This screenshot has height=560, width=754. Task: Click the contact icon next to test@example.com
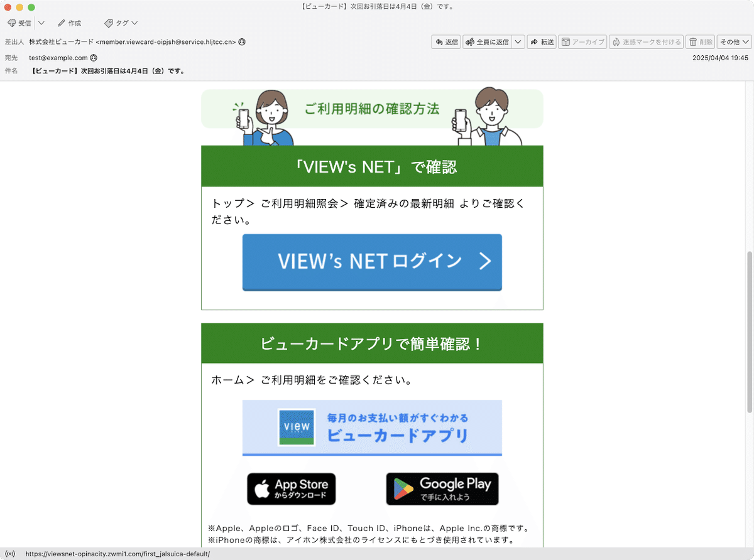tap(94, 58)
